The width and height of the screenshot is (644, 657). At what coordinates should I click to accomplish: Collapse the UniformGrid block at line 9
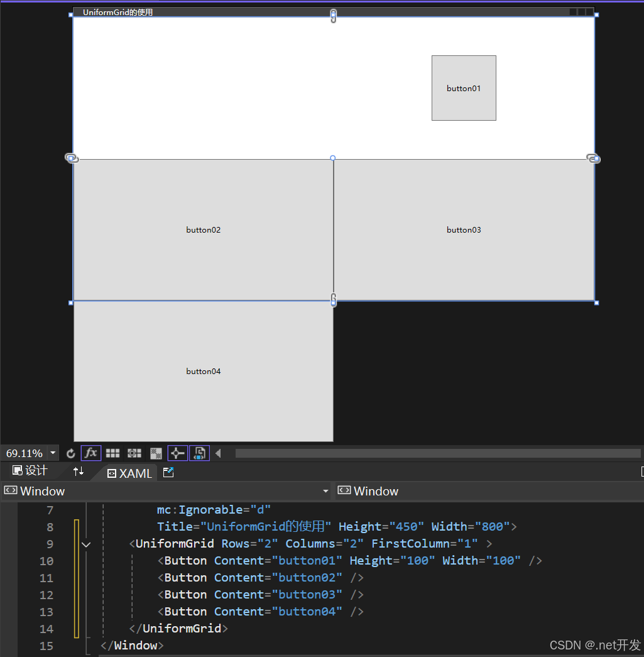click(86, 544)
